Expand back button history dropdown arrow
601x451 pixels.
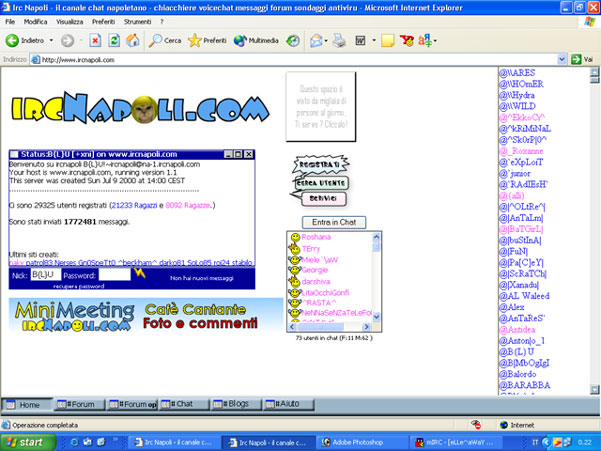(51, 40)
